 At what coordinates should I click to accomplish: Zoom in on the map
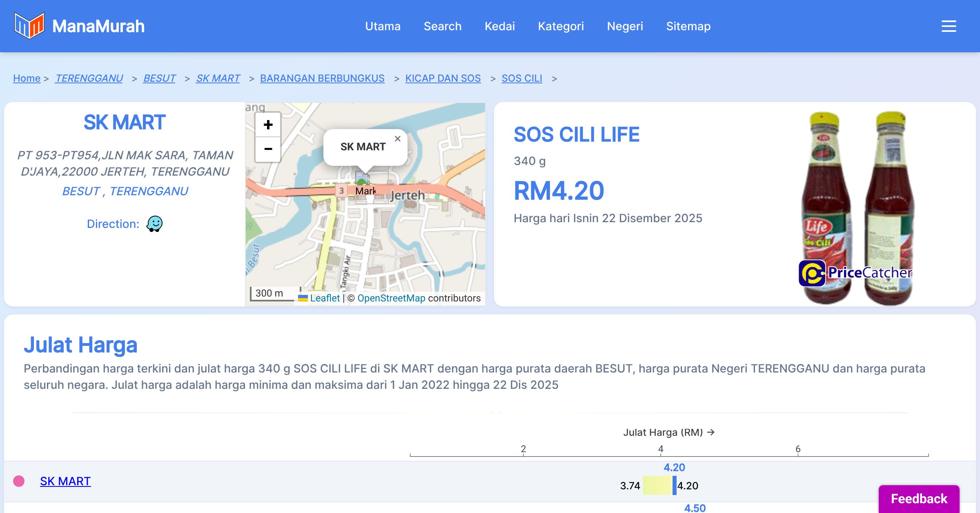coord(268,125)
